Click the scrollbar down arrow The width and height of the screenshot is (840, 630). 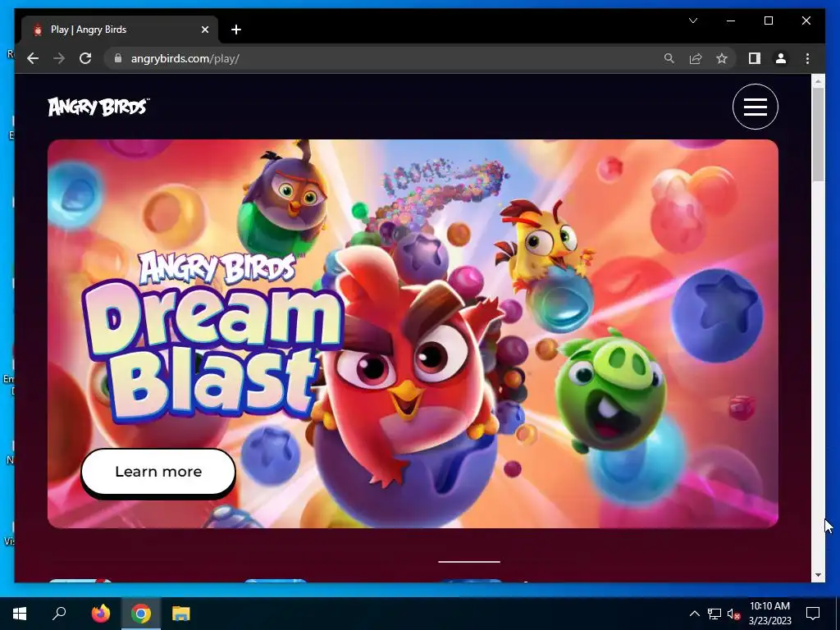(x=818, y=575)
